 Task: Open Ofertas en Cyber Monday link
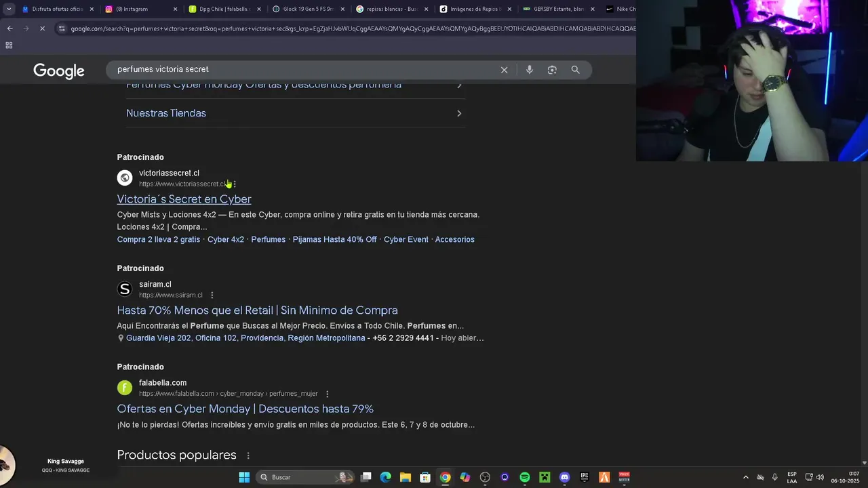pyautogui.click(x=245, y=409)
